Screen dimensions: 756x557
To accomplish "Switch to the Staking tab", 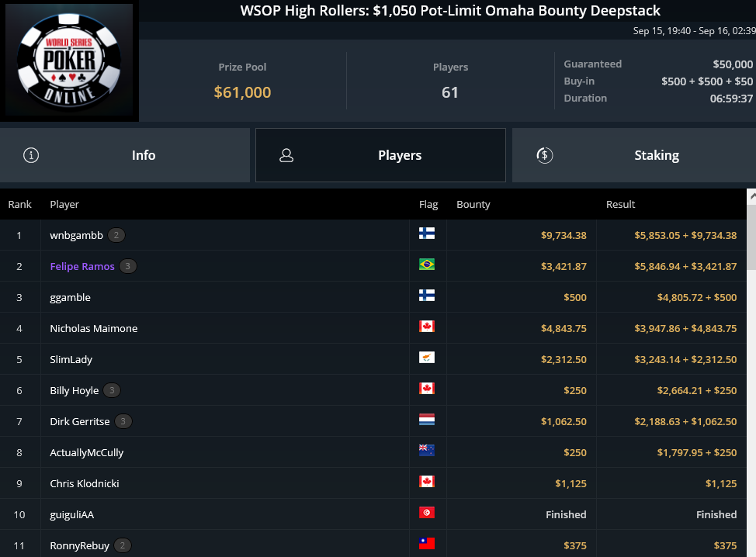I will [634, 155].
